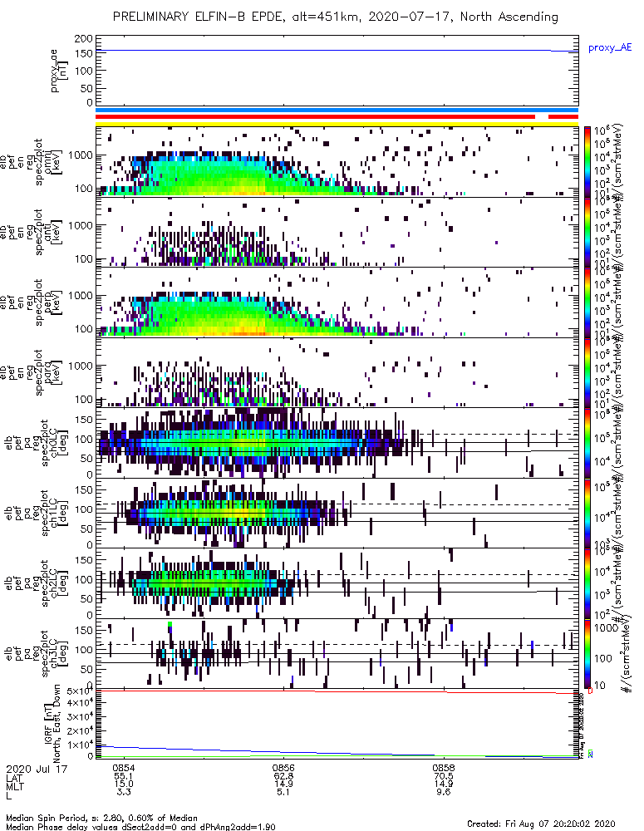Click the Median Spin Period footer text
Screen dimensions: 644x831
(x=101, y=818)
